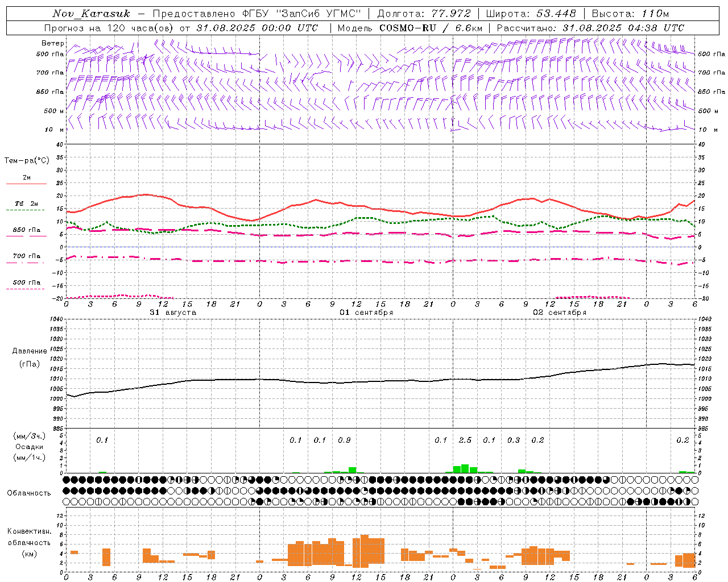Click the "Облачность" cloud cover label
728x582 pixels.
tap(29, 493)
